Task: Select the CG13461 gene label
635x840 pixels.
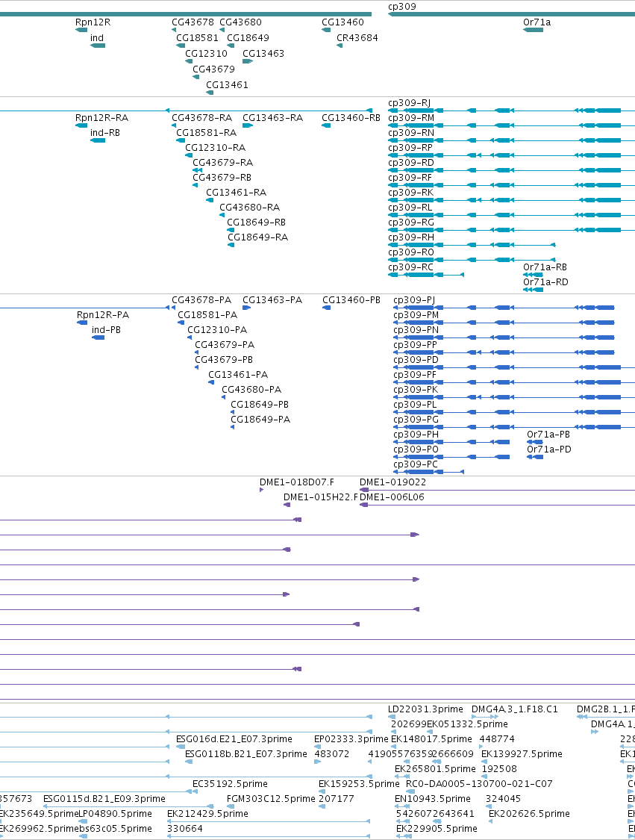Action: (227, 84)
